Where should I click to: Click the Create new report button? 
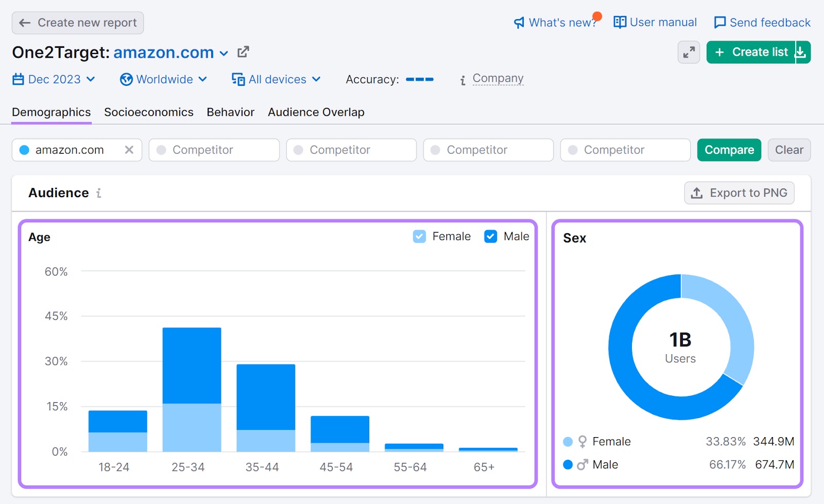tap(78, 23)
